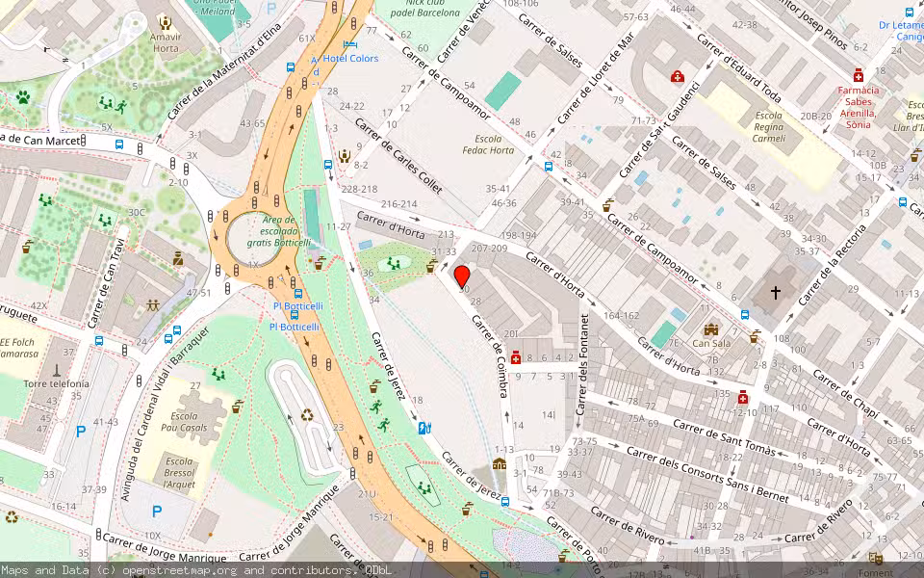Click the icon above Amavir Horta
924x578 pixels.
pyautogui.click(x=165, y=23)
